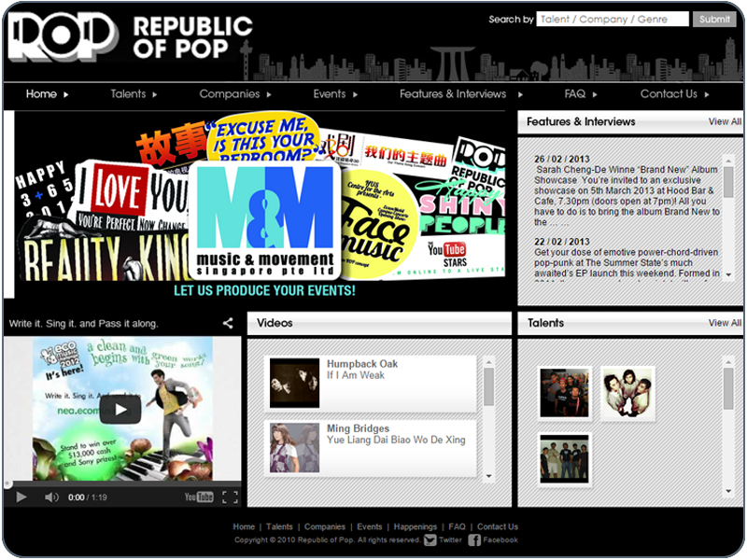Viewport: 747px width, 560px height.
Task: Open the 26 / 02 / 2013 feature entry
Action: tap(627, 190)
